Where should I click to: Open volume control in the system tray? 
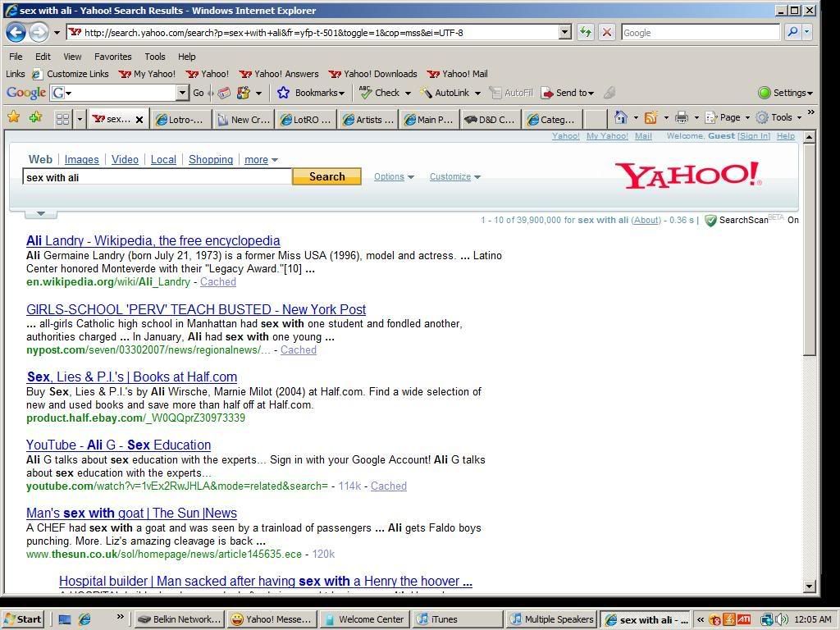click(782, 620)
